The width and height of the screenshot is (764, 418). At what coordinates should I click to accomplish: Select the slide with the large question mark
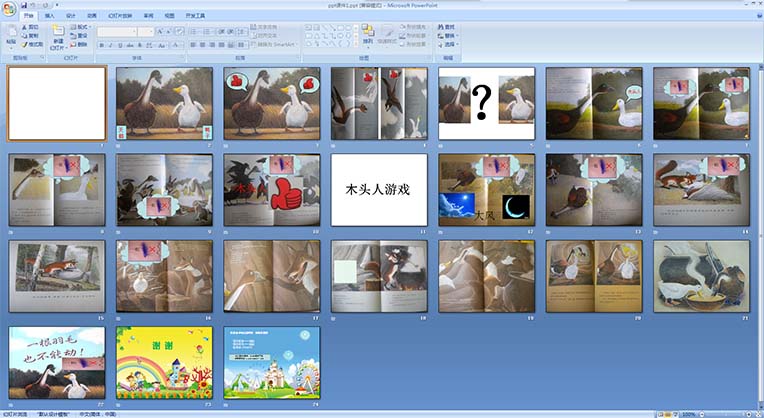[487, 103]
